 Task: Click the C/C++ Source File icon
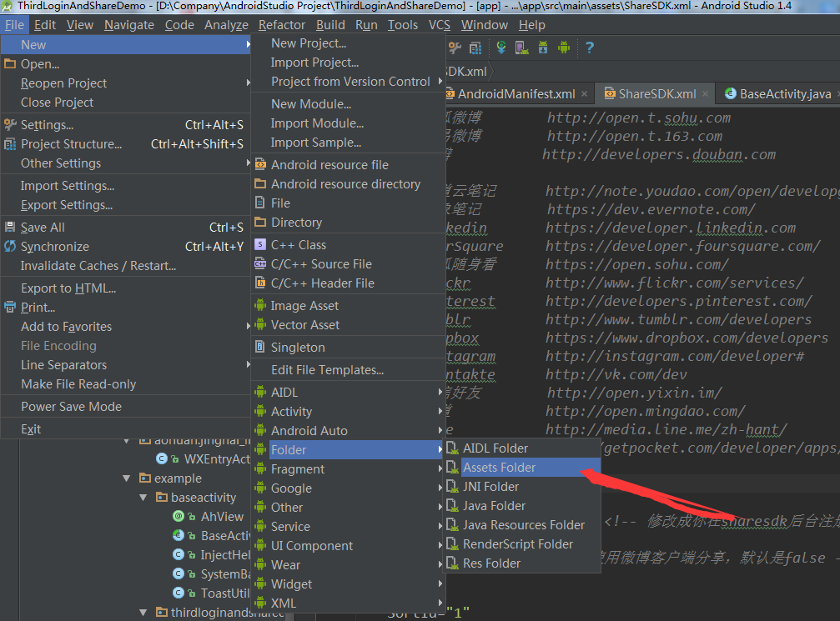point(260,264)
